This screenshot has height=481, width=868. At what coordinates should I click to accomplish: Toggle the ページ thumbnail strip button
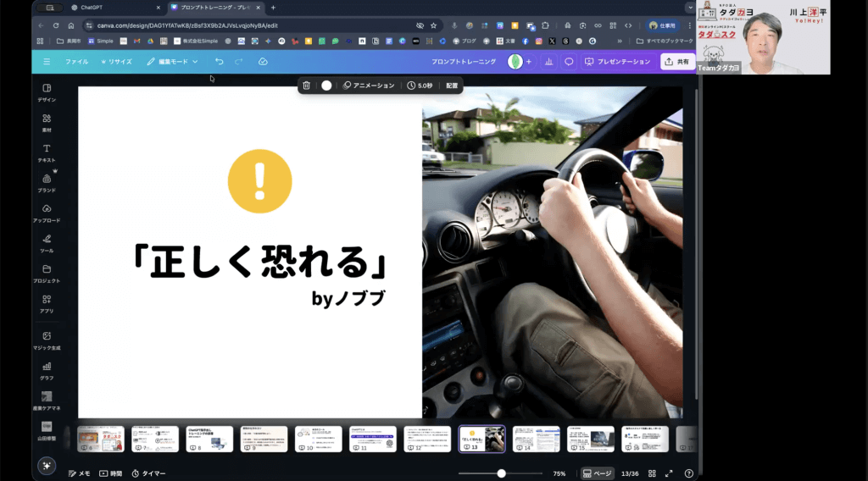(598, 473)
